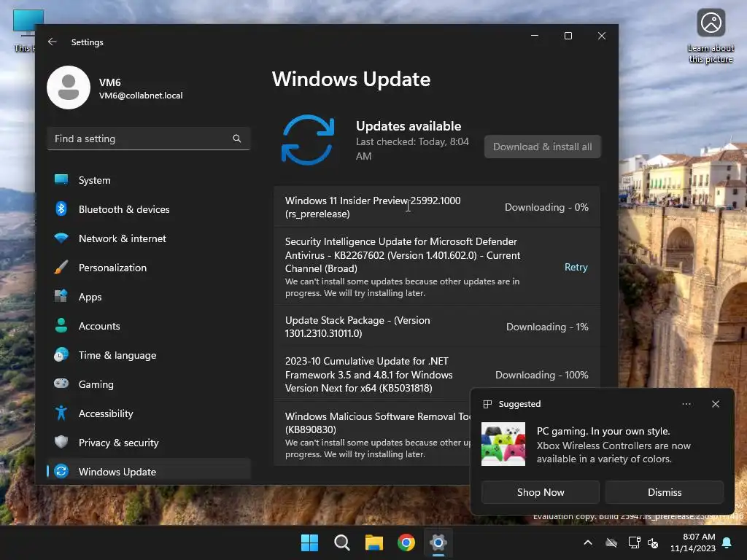Click VM6@collabnet.local account text

click(141, 96)
